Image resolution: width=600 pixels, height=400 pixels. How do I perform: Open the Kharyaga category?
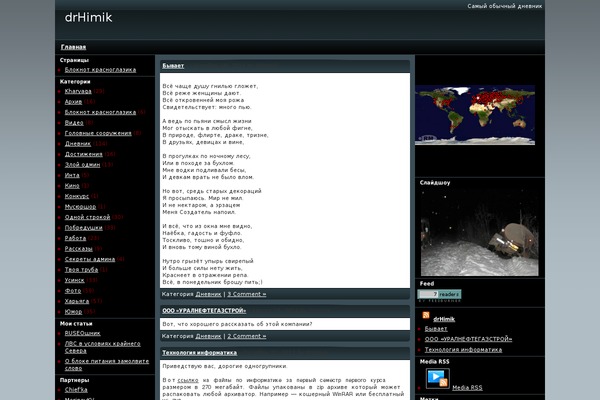pyautogui.click(x=78, y=91)
